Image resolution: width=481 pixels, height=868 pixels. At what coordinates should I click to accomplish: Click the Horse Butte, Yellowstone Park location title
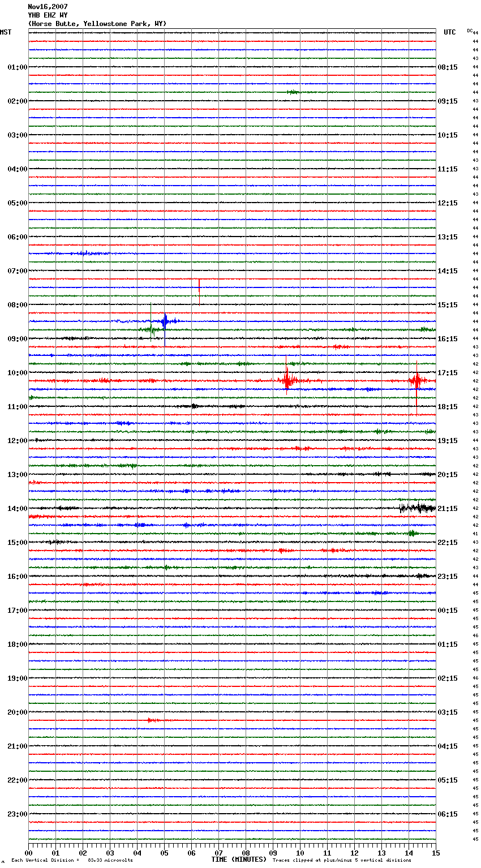(x=97, y=24)
